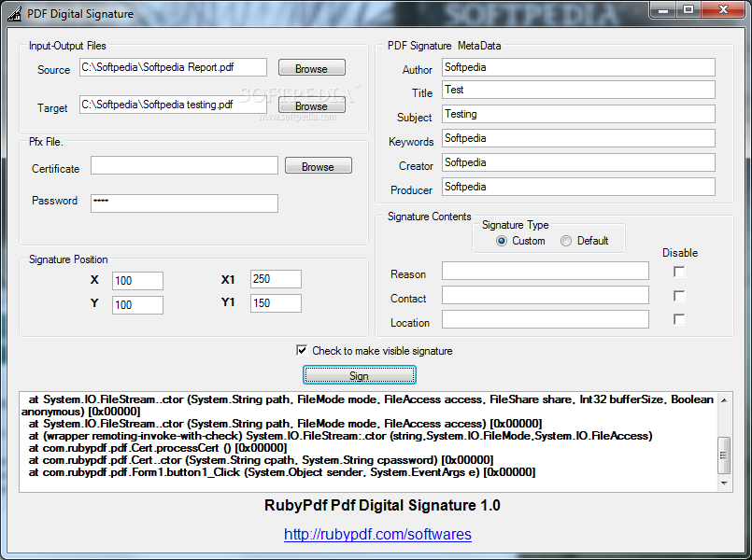Click the X1 position field
The height and width of the screenshot is (560, 752).
coord(276,279)
